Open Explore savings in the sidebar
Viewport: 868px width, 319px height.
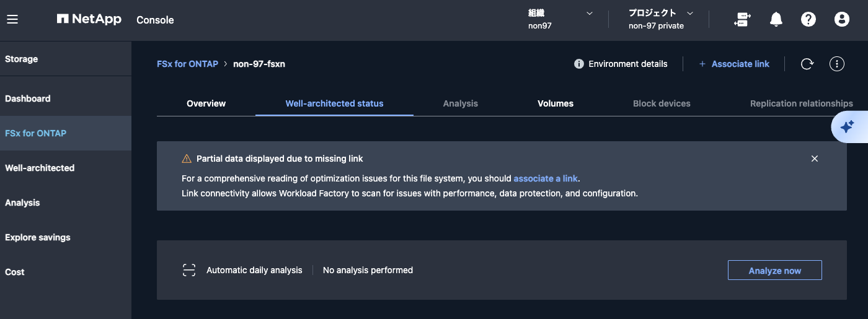point(66,237)
